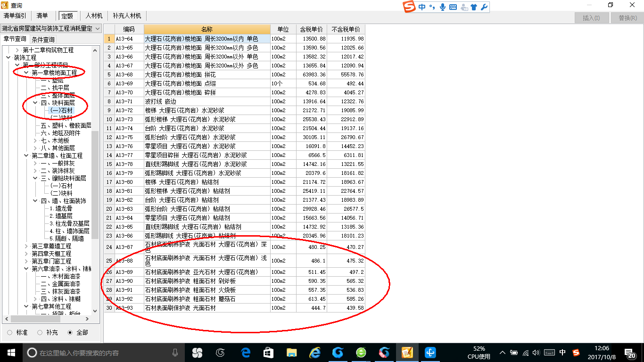The height and width of the screenshot is (362, 644).
Task: Click the Sogou microphone voice input icon
Action: 443,7
